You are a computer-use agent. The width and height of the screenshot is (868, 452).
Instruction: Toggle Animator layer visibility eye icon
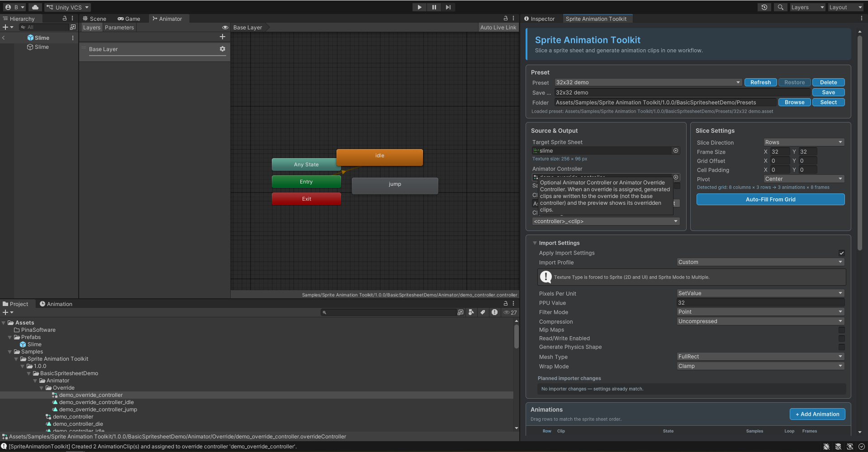[225, 28]
